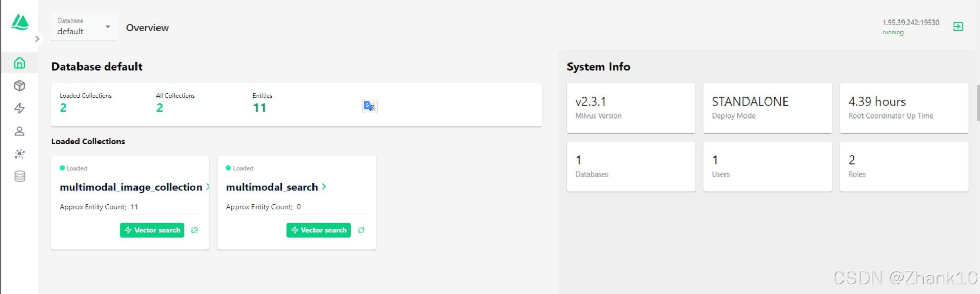This screenshot has height=294, width=980.
Task: Click the server address 1.95.39.242:19530
Action: (911, 23)
